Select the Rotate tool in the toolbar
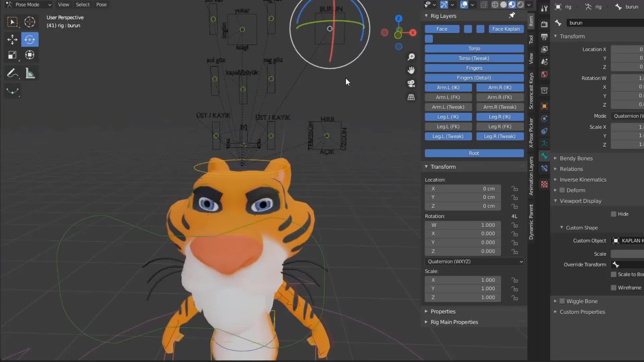Screen dimensions: 644x362 [30, 39]
